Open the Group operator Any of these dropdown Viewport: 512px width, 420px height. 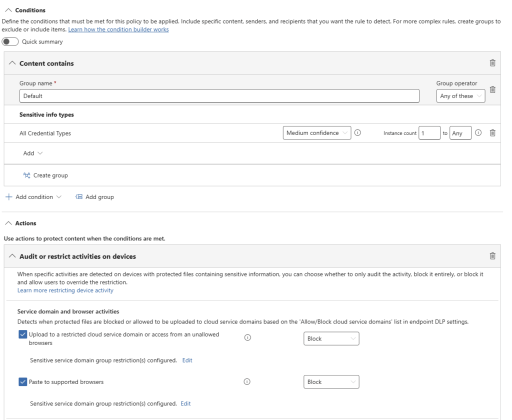point(460,96)
